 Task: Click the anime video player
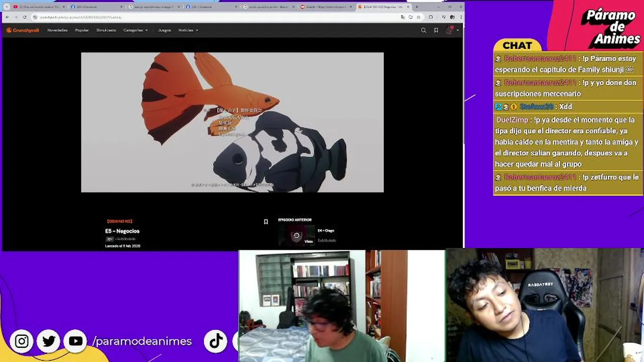[232, 122]
